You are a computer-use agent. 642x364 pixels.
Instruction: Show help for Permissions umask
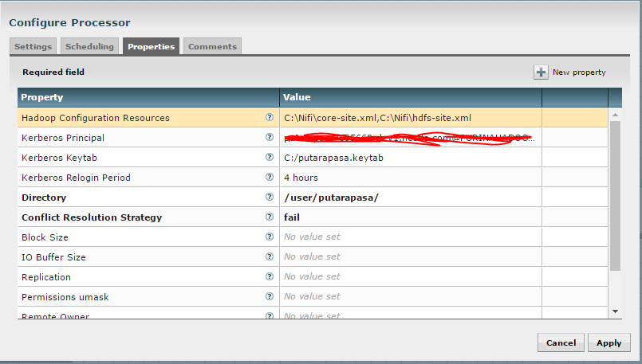click(x=269, y=296)
